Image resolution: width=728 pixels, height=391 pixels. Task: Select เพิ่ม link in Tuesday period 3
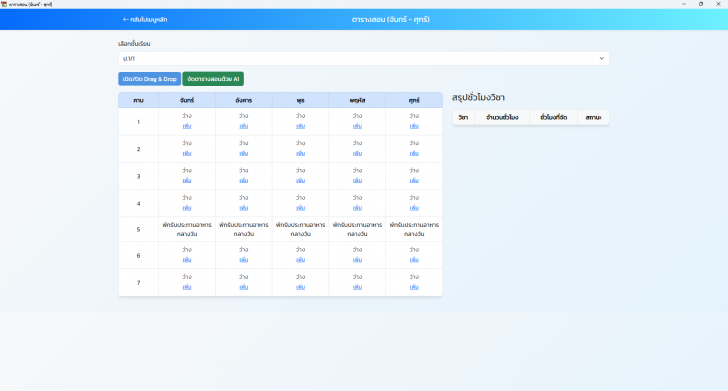(x=244, y=181)
